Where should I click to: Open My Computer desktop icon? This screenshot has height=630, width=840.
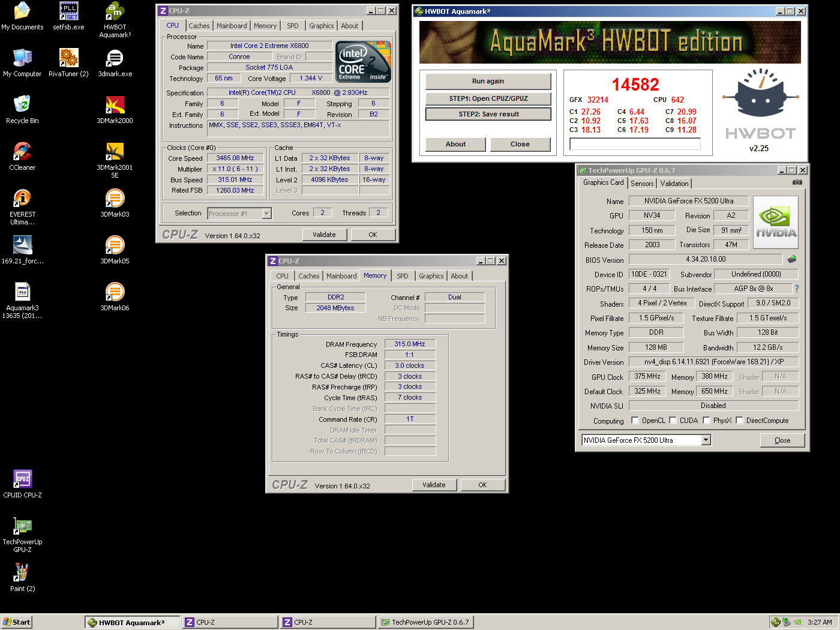pos(22,64)
